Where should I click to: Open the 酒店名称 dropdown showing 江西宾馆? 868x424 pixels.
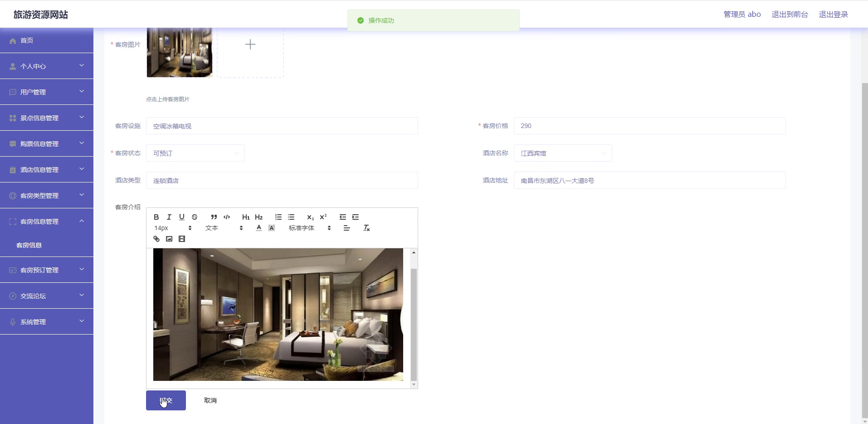point(563,153)
